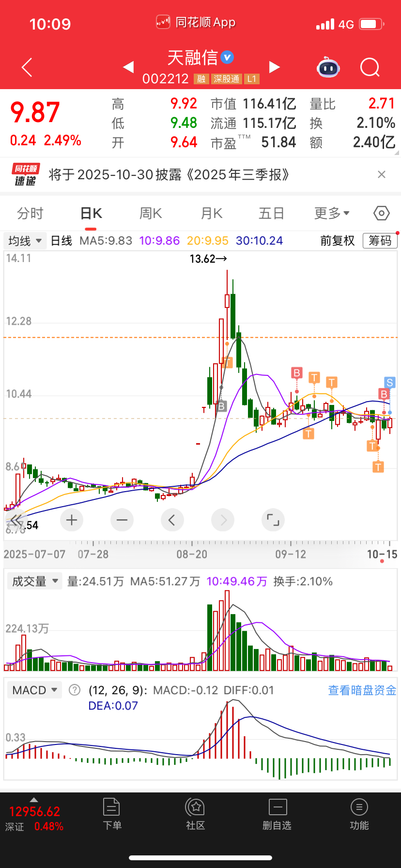
Task: Switch to 月K tab
Action: 212,213
